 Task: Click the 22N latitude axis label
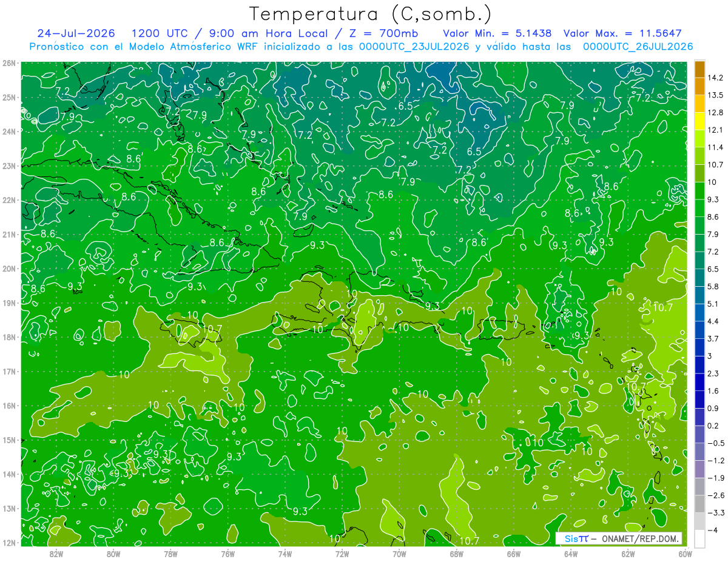coord(8,200)
